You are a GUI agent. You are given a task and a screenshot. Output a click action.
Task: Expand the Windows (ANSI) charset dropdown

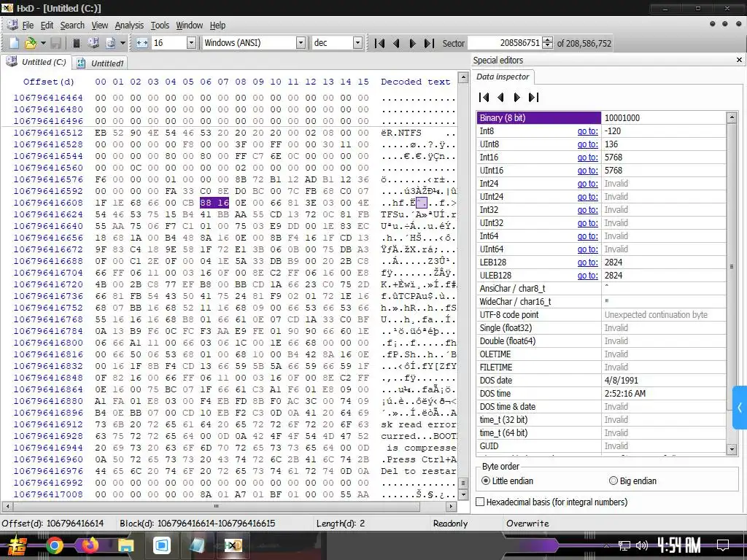pyautogui.click(x=301, y=43)
